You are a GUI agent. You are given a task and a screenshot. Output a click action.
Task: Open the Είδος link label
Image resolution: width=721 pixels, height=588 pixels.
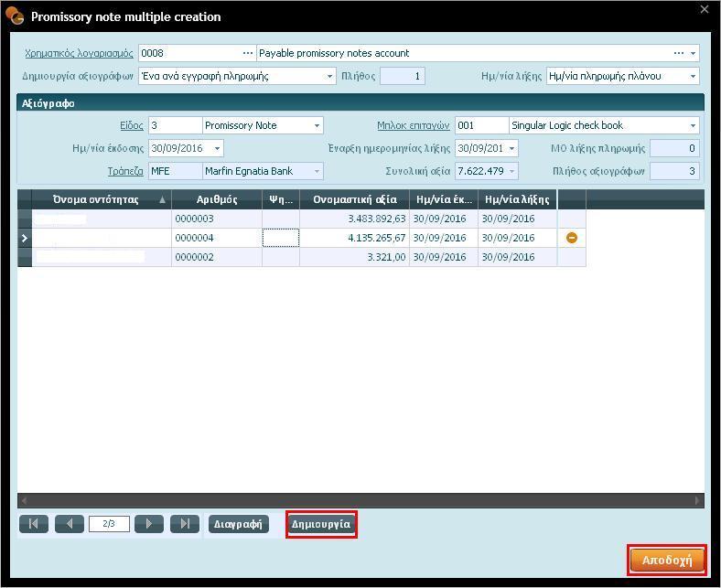click(132, 125)
